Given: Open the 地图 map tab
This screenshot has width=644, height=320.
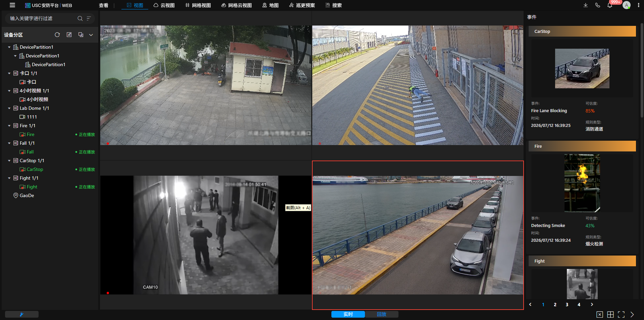Looking at the screenshot, I should coord(270,5).
